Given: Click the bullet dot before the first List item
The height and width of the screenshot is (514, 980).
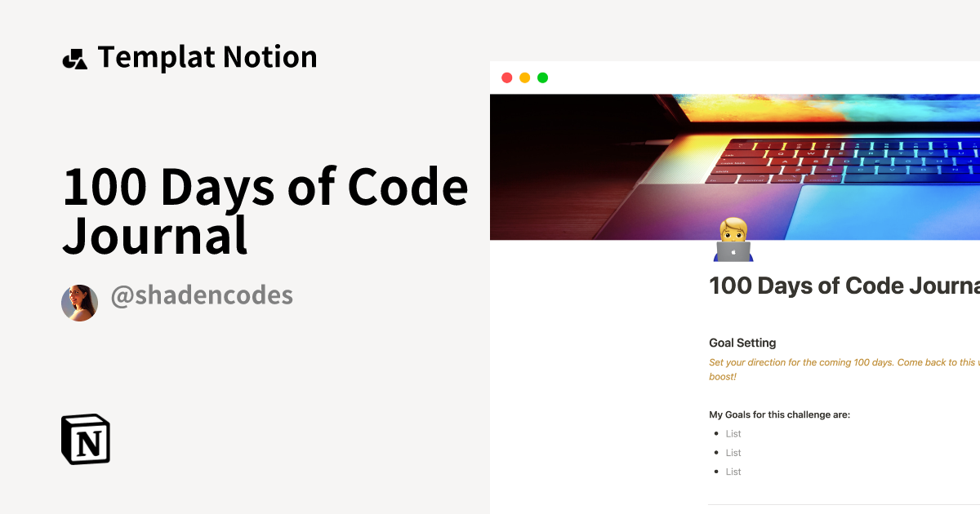Looking at the screenshot, I should tap(716, 434).
